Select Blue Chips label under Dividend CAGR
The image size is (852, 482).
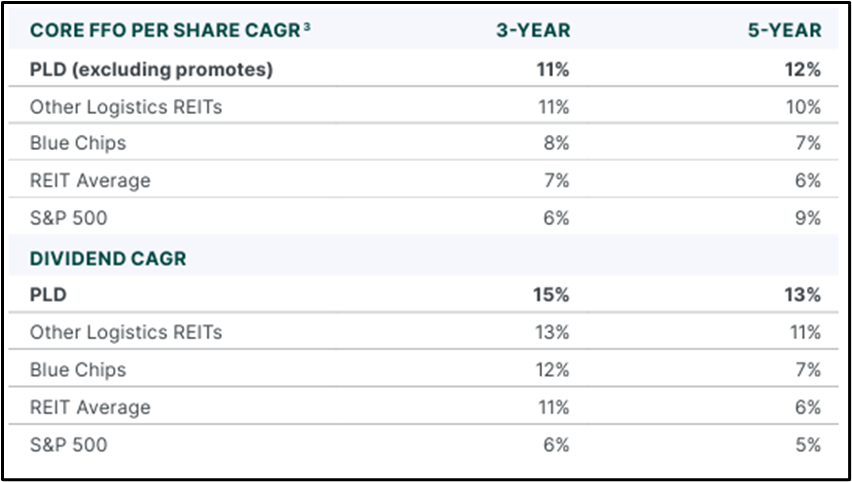click(x=78, y=369)
